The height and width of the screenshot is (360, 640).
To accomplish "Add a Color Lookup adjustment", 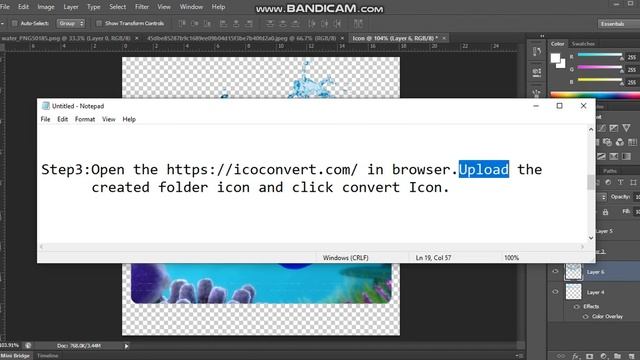I will pyautogui.click(x=633, y=142).
